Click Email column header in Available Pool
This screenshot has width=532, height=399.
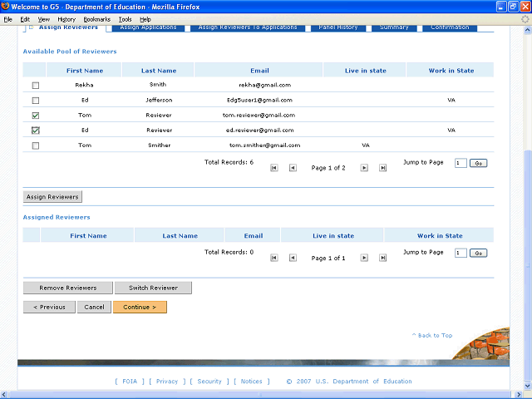(259, 71)
